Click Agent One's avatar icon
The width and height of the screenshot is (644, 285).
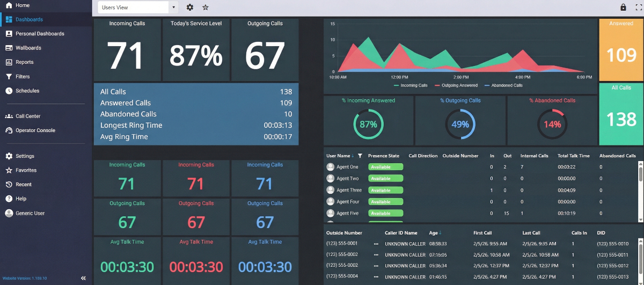point(331,167)
